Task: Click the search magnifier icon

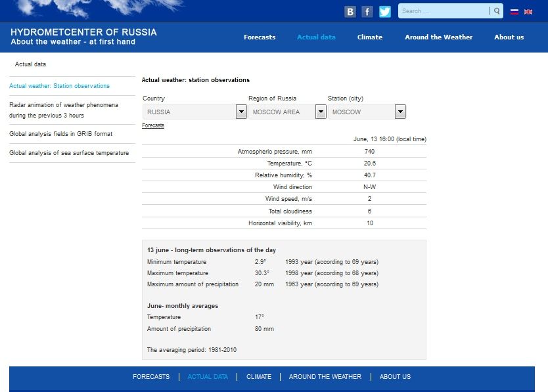Action: click(x=497, y=11)
